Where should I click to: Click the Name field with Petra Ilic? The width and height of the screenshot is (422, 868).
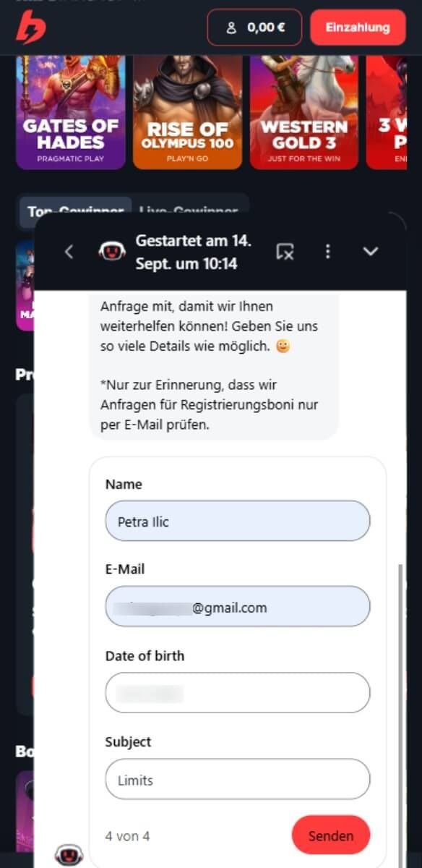[x=238, y=521]
